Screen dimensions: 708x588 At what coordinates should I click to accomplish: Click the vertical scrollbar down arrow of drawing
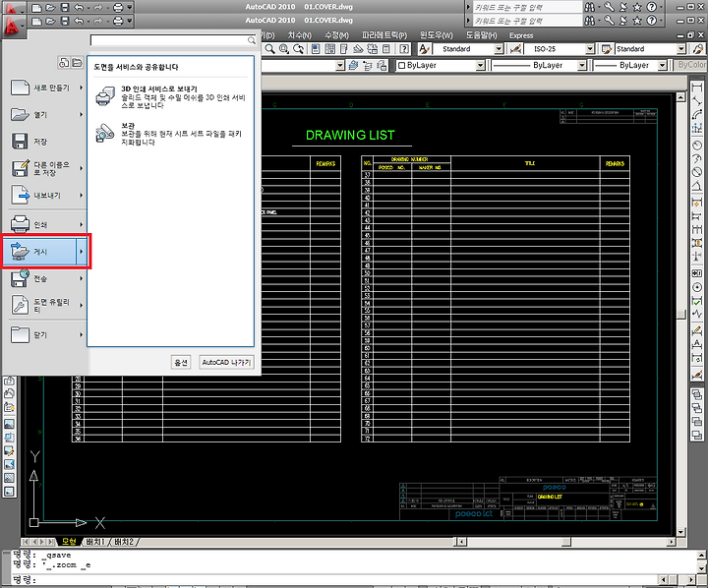(x=680, y=532)
